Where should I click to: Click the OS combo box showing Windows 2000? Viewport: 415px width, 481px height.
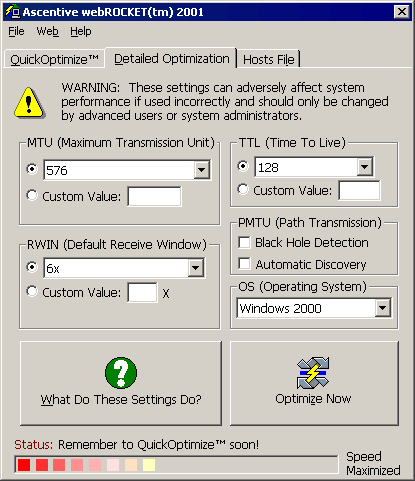coord(314,308)
